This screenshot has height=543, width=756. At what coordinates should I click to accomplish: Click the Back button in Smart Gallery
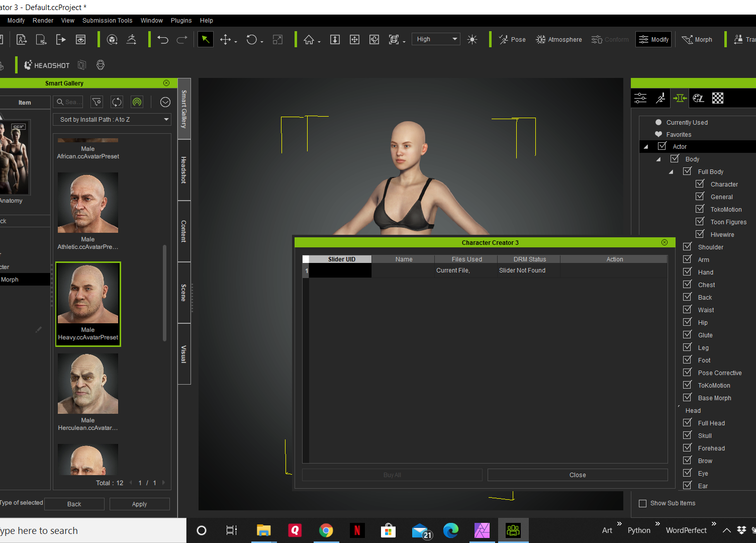pyautogui.click(x=74, y=504)
